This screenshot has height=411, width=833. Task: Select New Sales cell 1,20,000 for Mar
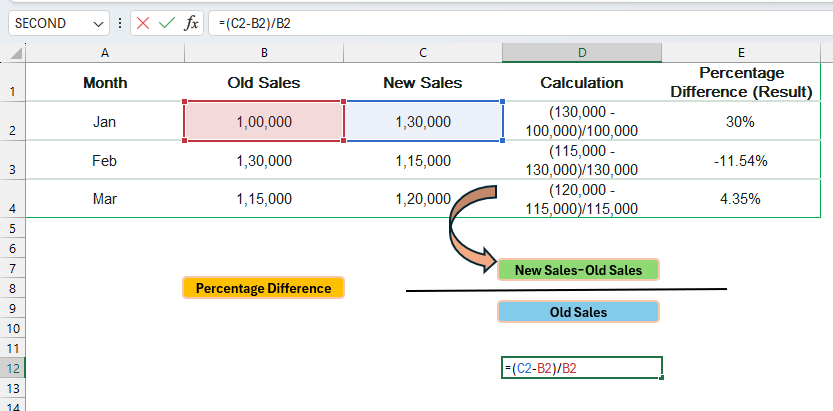pos(423,199)
